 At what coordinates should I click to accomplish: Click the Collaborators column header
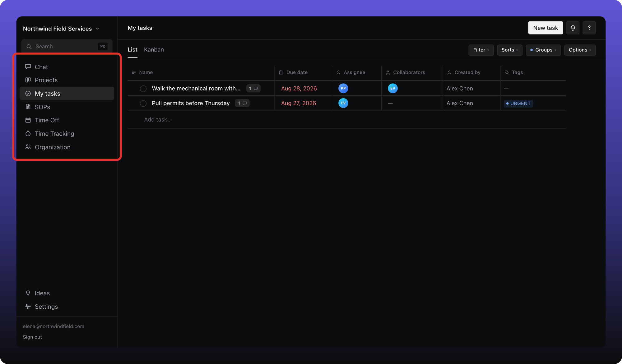(x=412, y=72)
